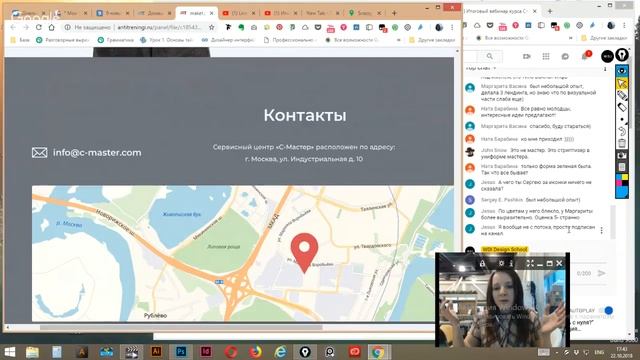Image resolution: width=640 pixels, height=360 pixels.
Task: Click the envelope icon beside the email
Action: [x=40, y=153]
